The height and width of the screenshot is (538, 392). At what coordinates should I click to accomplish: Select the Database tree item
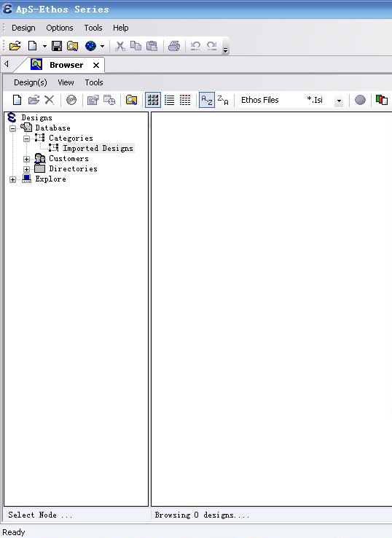click(52, 128)
